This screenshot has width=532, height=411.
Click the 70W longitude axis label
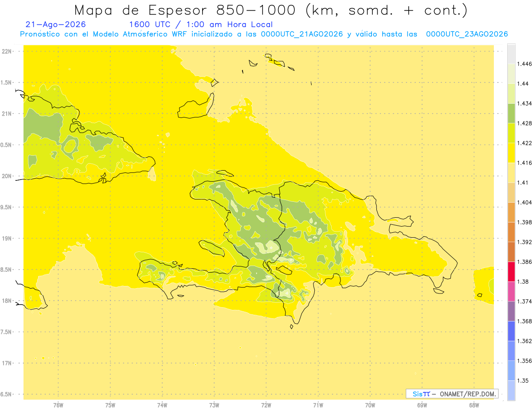click(370, 405)
